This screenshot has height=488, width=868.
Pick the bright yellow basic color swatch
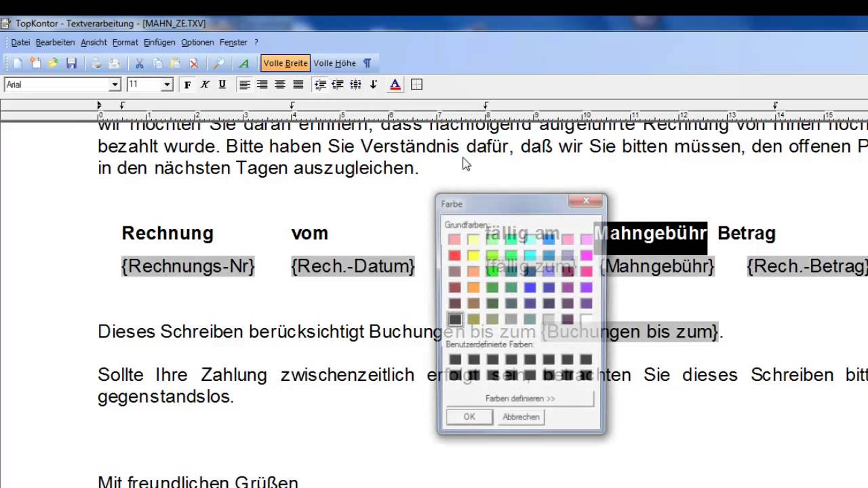473,255
